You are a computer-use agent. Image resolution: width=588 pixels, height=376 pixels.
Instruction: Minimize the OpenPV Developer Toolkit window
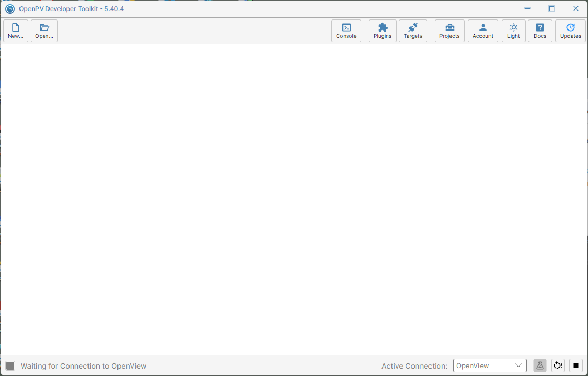coord(527,8)
